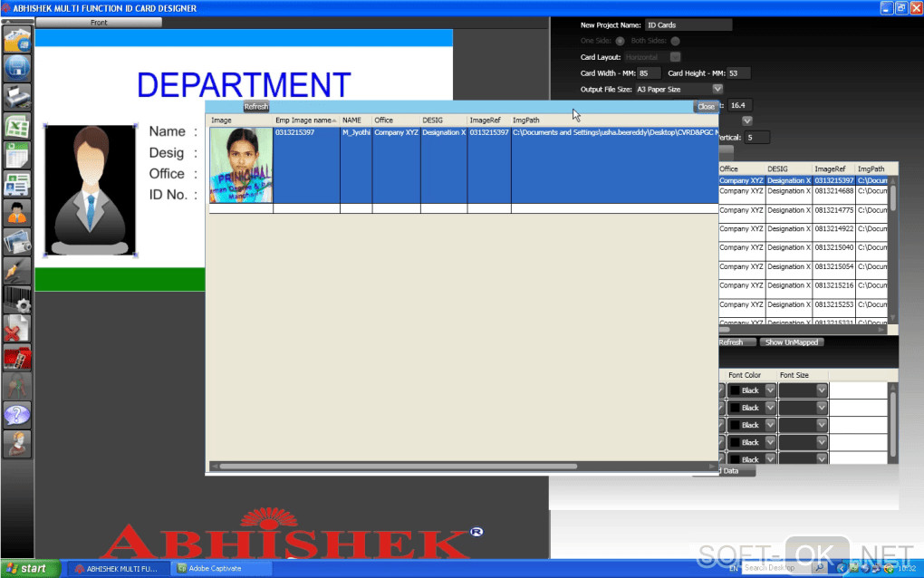Click the blue floppy disk Save icon
924x578 pixels.
tap(17, 68)
